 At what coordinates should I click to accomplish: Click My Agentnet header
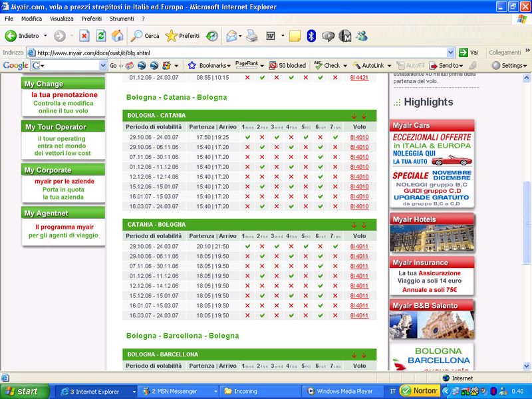coord(63,213)
